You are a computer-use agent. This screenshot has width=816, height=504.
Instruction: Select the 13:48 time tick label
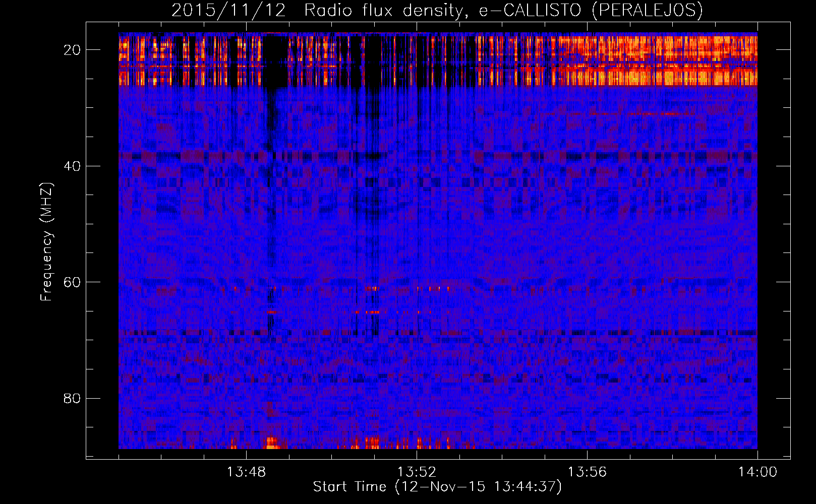tap(246, 472)
